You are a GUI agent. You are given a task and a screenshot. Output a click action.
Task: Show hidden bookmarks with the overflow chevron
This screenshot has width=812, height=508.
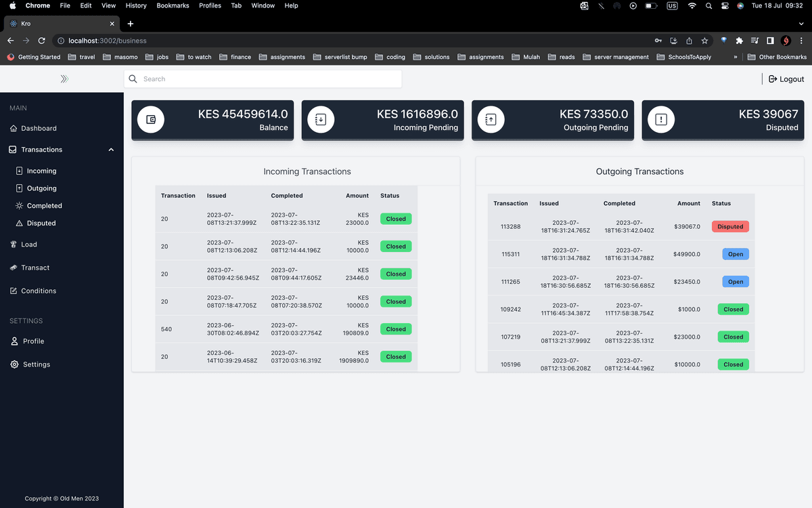click(736, 57)
